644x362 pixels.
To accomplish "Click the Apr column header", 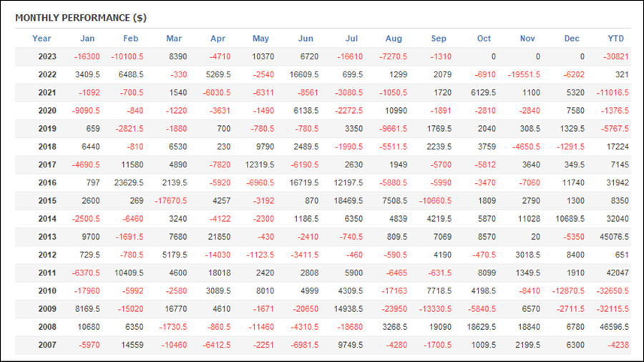I will click(218, 39).
